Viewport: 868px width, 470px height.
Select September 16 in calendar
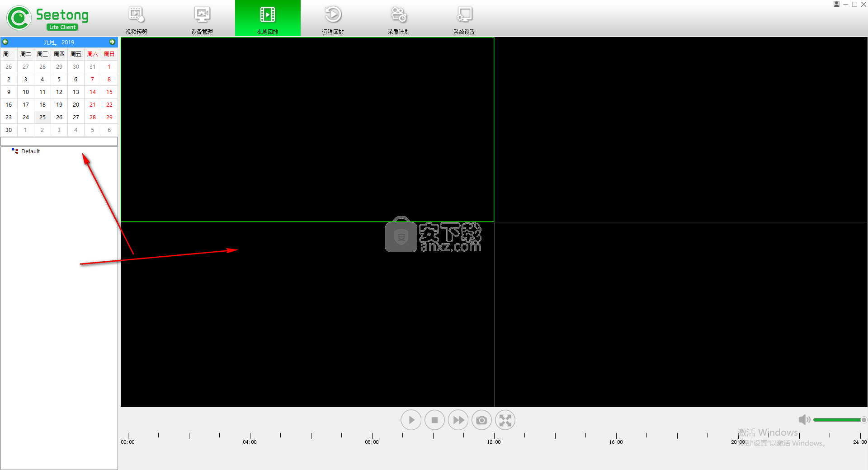[x=9, y=104]
